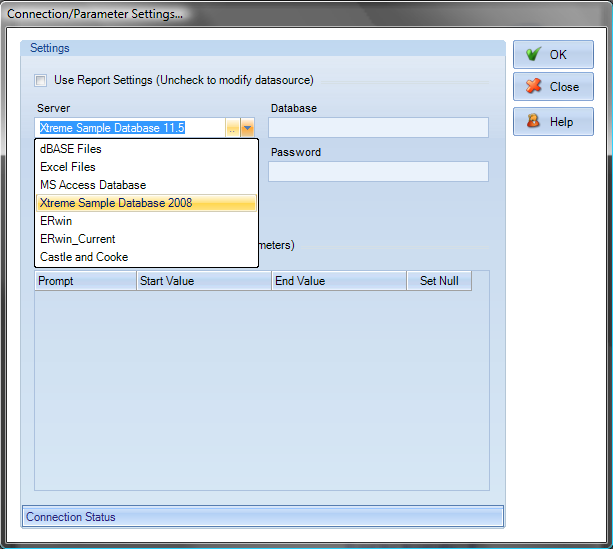
Task: Click the Prompt column header
Action: click(x=85, y=281)
